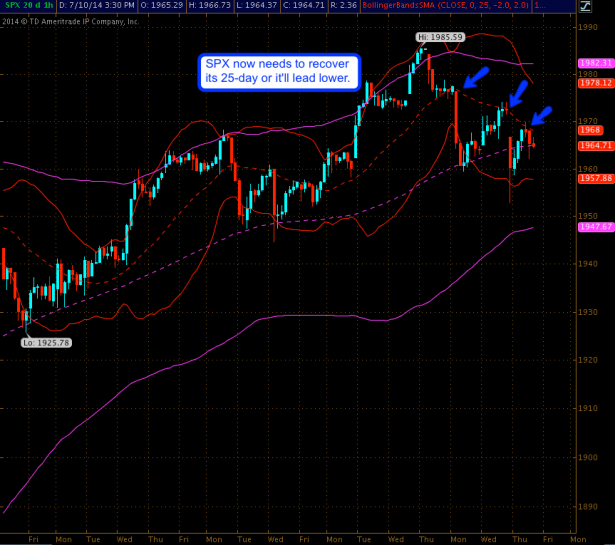Viewport: 615px width, 545px height.
Task: Click the closing price C: 1964.71 readout
Action: click(309, 6)
